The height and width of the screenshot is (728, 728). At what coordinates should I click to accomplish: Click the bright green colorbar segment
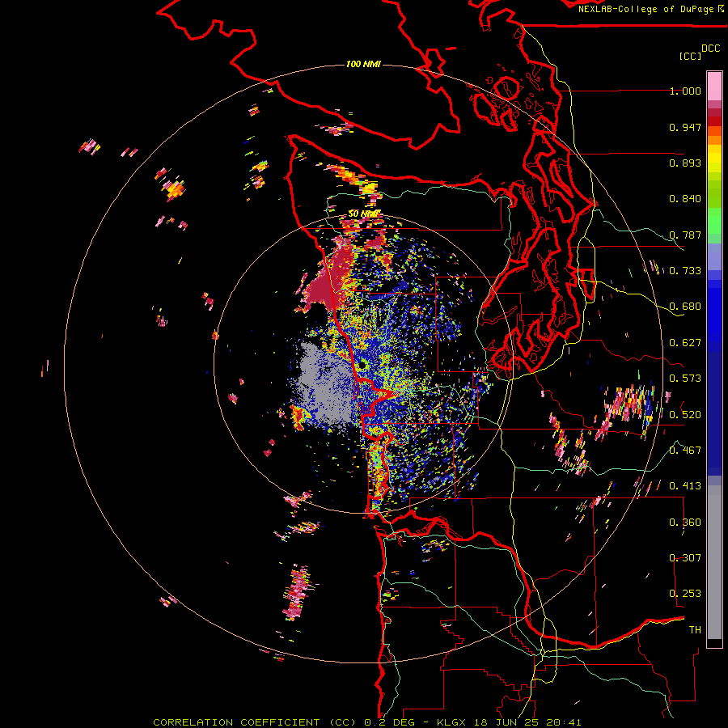(714, 221)
